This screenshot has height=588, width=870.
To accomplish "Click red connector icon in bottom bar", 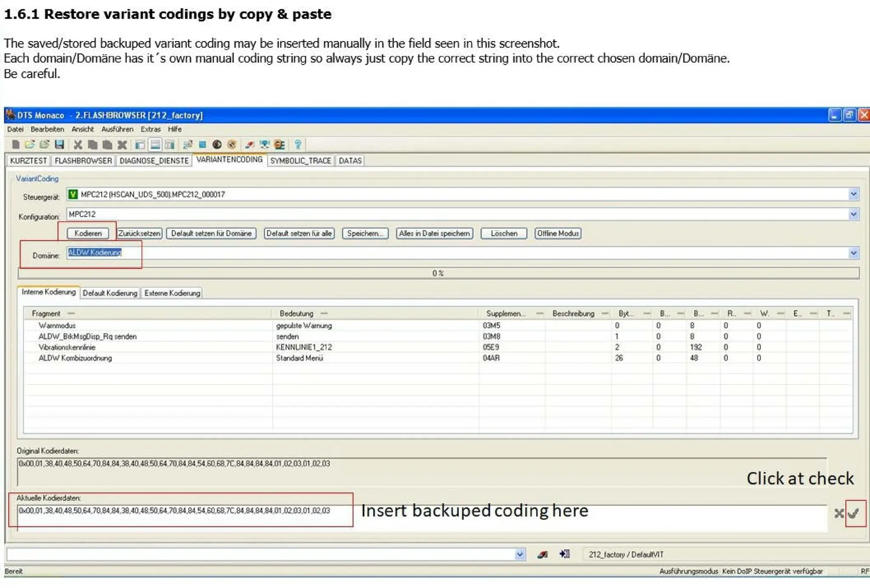I will pyautogui.click(x=542, y=554).
